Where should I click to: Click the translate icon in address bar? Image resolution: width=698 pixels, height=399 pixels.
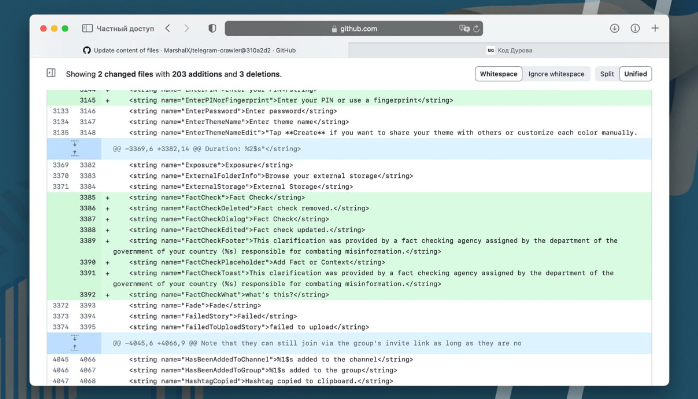(464, 28)
